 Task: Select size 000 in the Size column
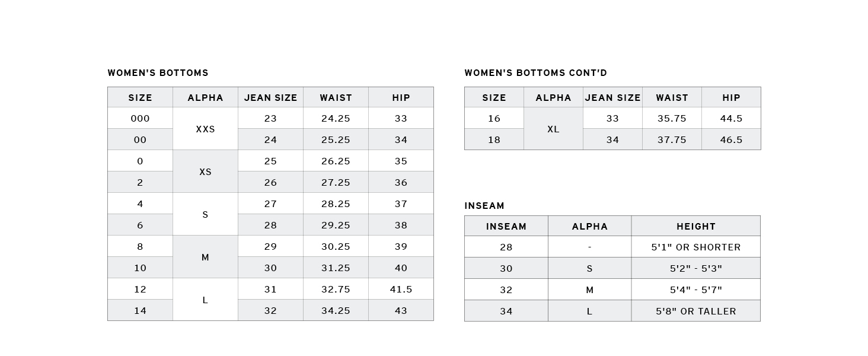point(140,118)
